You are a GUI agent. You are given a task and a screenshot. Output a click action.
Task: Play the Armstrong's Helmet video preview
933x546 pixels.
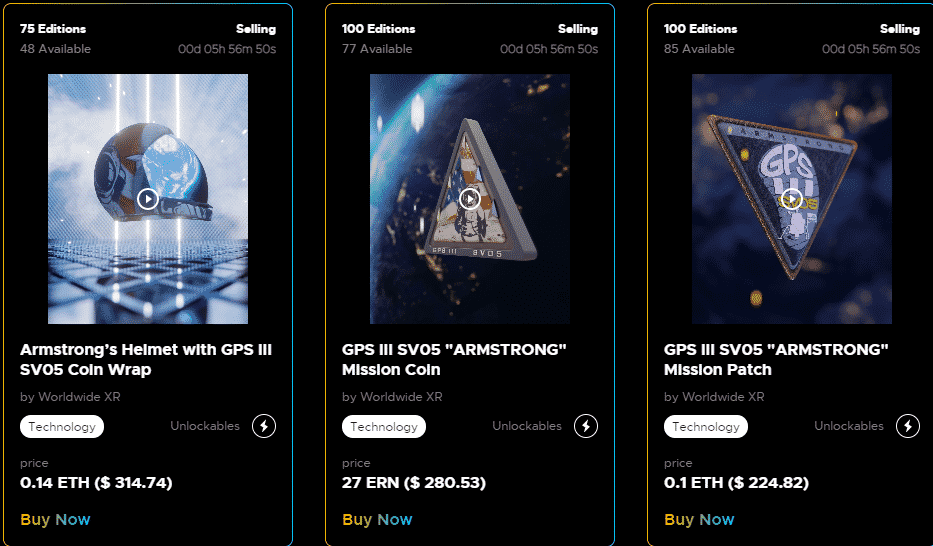coord(148,199)
